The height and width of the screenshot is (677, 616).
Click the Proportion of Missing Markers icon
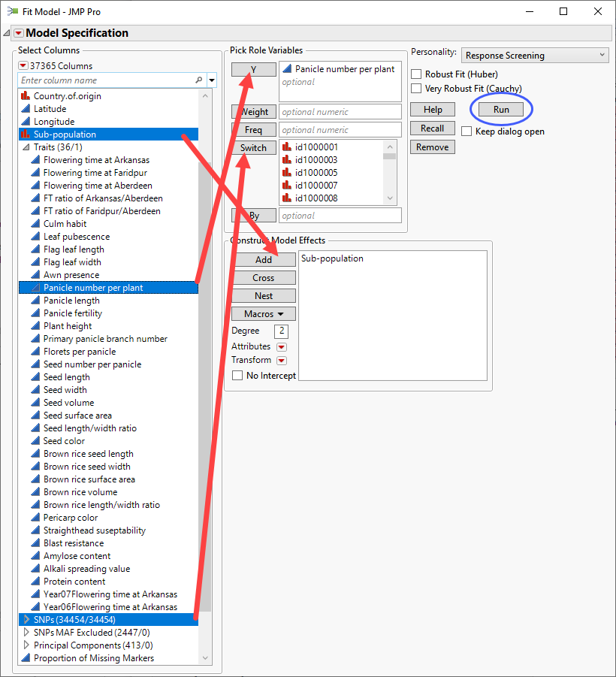(x=26, y=658)
